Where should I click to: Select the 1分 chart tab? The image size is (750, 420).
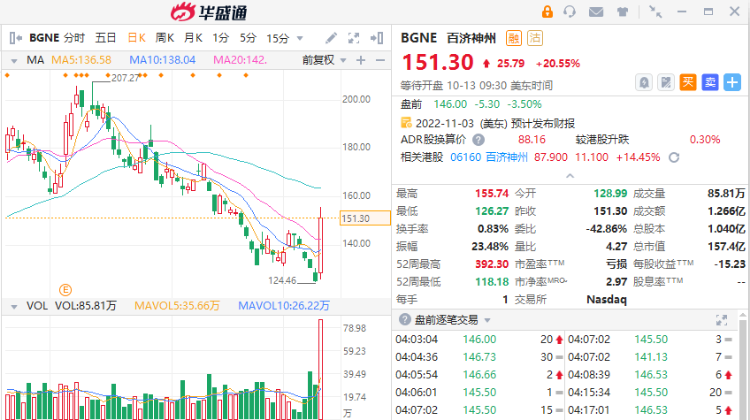pyautogui.click(x=221, y=38)
